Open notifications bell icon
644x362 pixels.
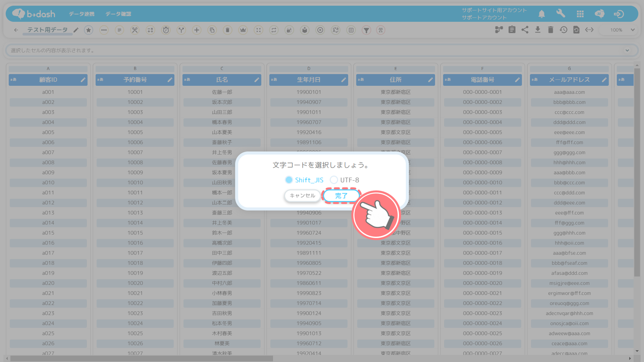click(542, 14)
